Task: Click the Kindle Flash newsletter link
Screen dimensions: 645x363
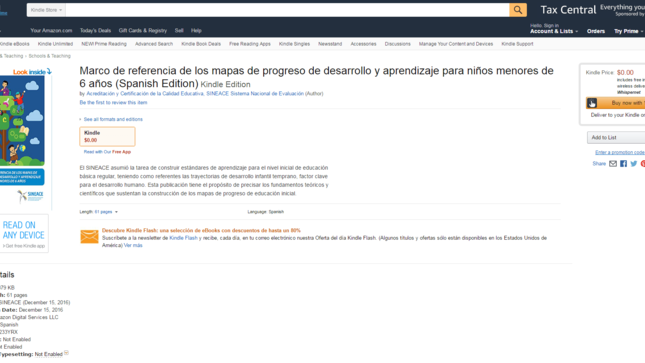Action: click(x=183, y=238)
